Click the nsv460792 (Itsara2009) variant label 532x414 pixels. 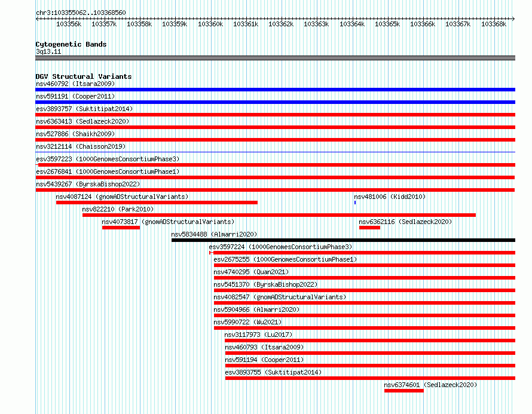click(75, 84)
